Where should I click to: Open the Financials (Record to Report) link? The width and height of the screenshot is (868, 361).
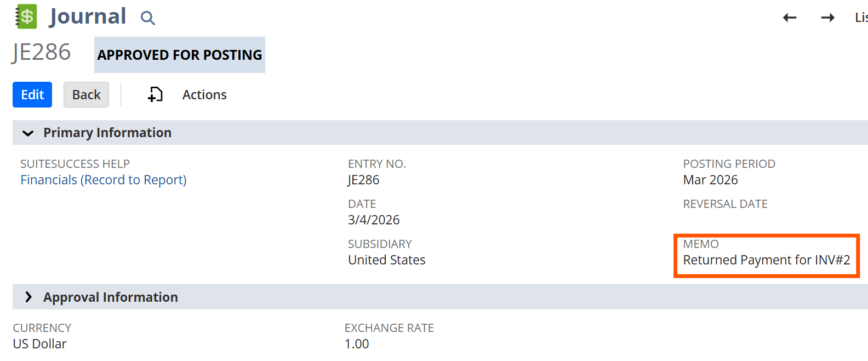pyautogui.click(x=104, y=180)
